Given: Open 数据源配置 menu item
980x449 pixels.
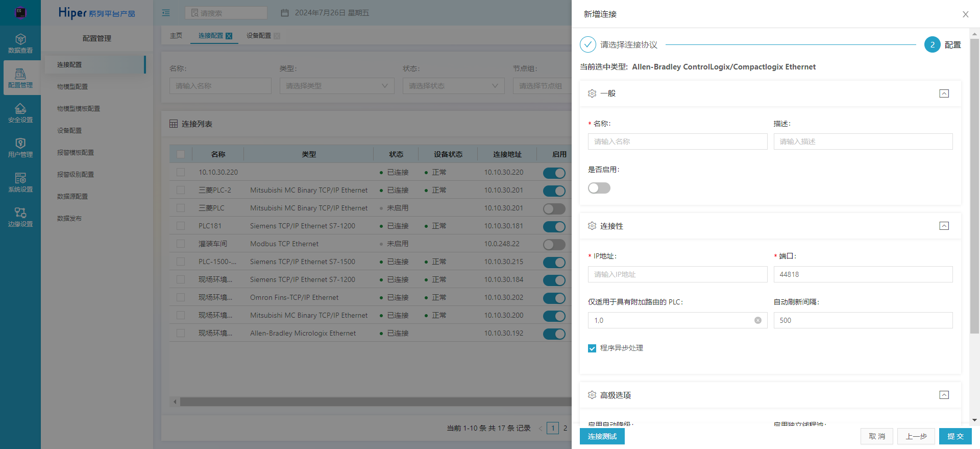Looking at the screenshot, I should pyautogui.click(x=72, y=197).
